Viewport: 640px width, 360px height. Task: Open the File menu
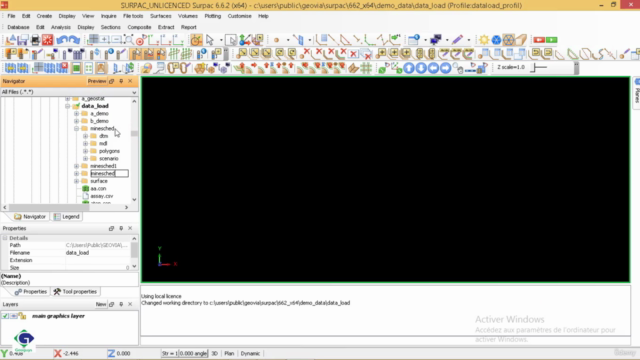(11, 16)
